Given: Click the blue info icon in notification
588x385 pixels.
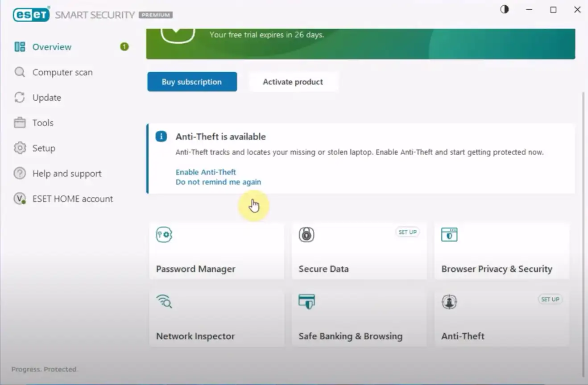Looking at the screenshot, I should (x=161, y=137).
